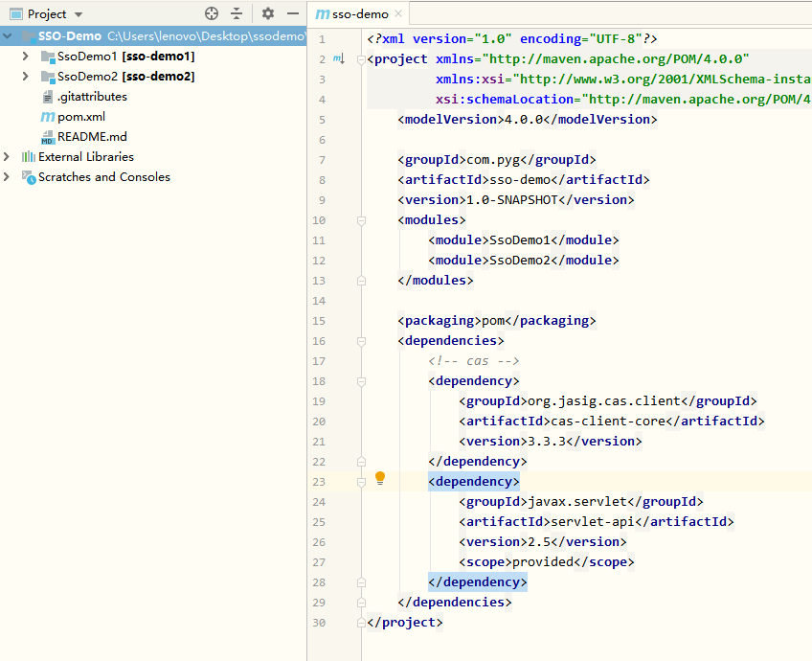Click the SsoDemo1 module folder icon
The image size is (812, 661).
pyautogui.click(x=48, y=57)
